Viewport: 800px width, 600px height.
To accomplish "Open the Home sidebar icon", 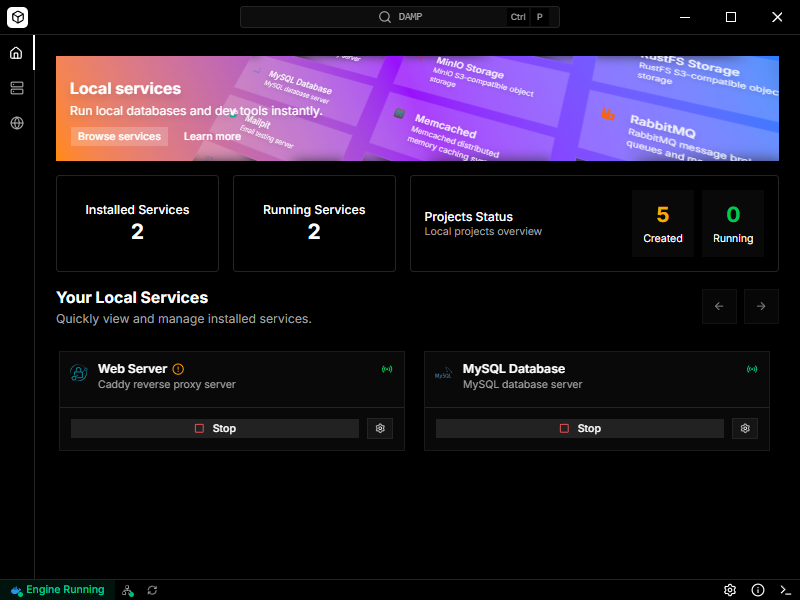I will click(15, 52).
